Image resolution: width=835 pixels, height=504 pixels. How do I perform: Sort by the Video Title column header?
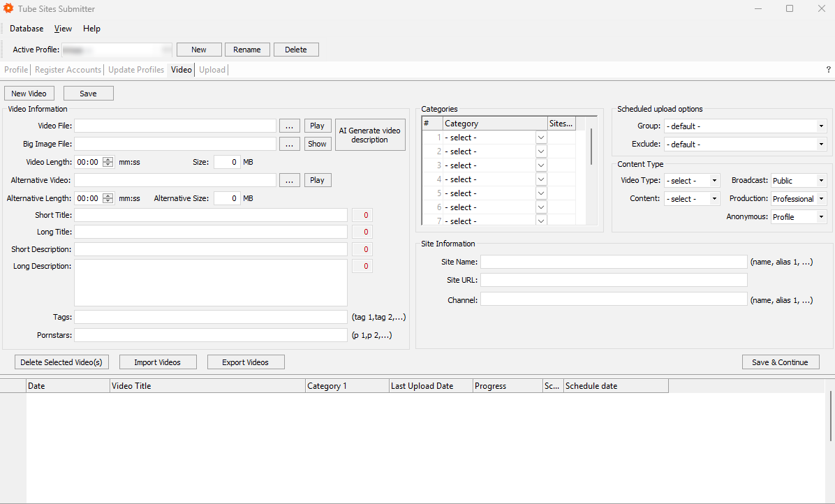coord(207,386)
